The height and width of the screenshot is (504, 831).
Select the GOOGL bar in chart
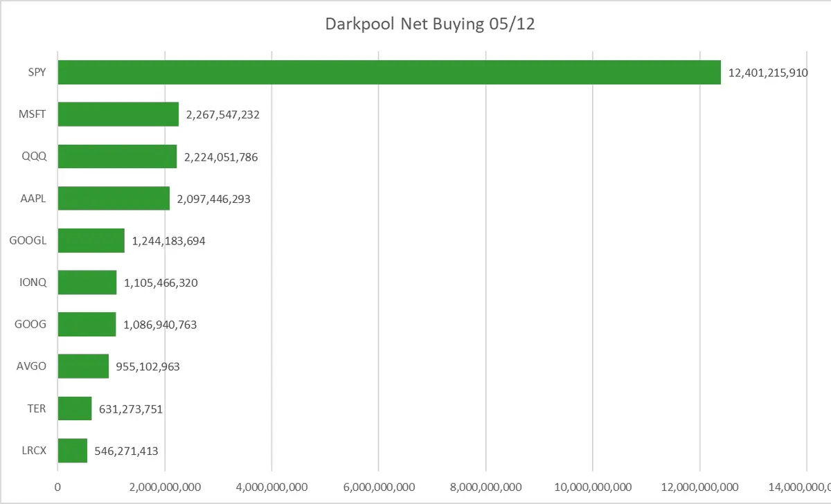(x=91, y=240)
